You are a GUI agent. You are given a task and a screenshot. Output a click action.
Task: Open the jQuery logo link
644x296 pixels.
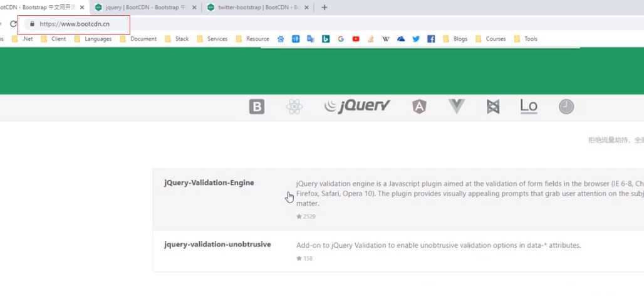point(357,107)
